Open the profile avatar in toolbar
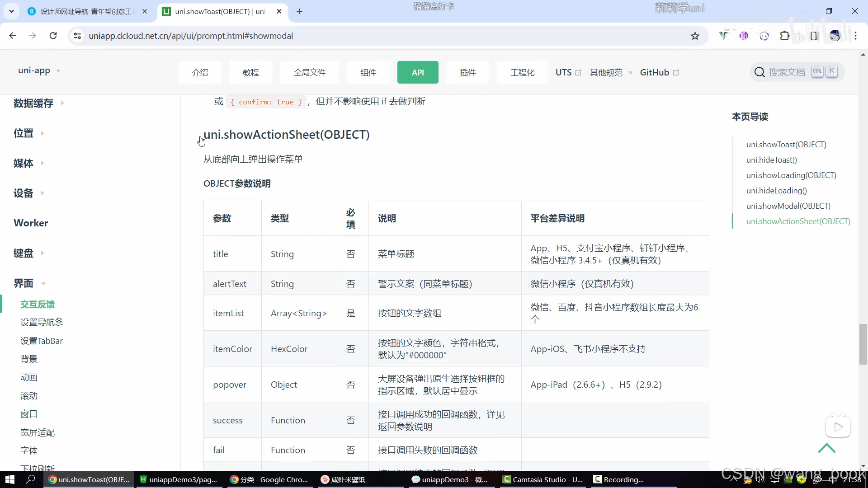 pyautogui.click(x=835, y=36)
